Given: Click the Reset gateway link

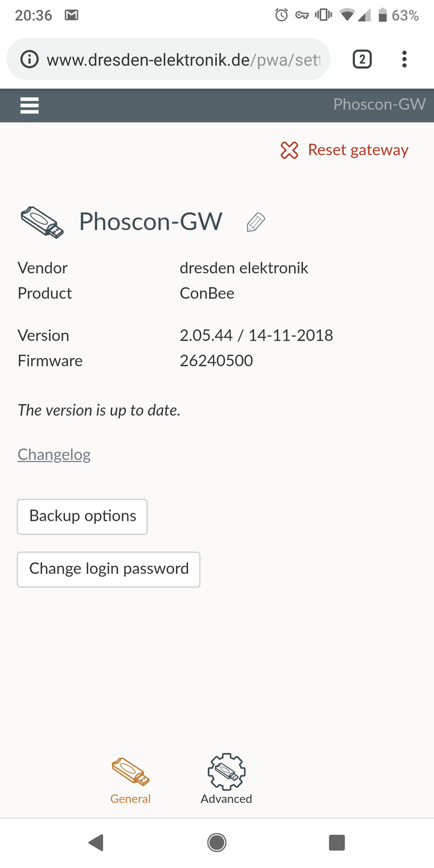Looking at the screenshot, I should coord(358,150).
